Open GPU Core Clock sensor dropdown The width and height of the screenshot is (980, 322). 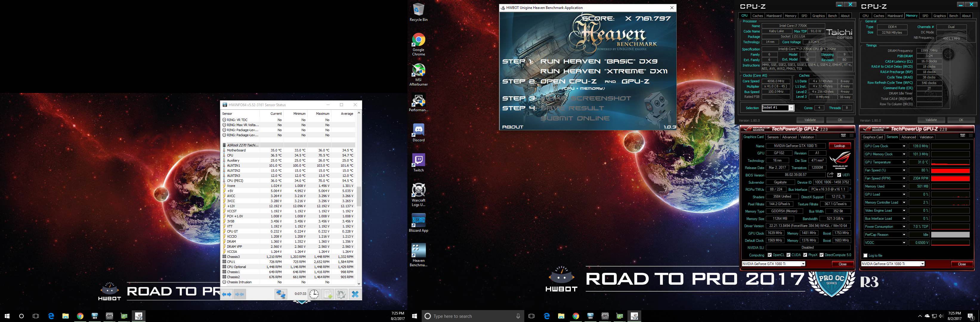904,146
